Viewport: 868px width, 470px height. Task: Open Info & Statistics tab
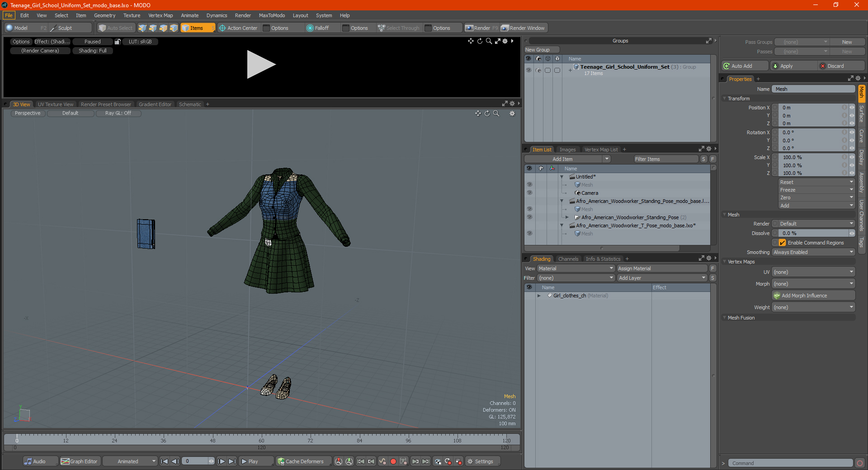click(603, 259)
